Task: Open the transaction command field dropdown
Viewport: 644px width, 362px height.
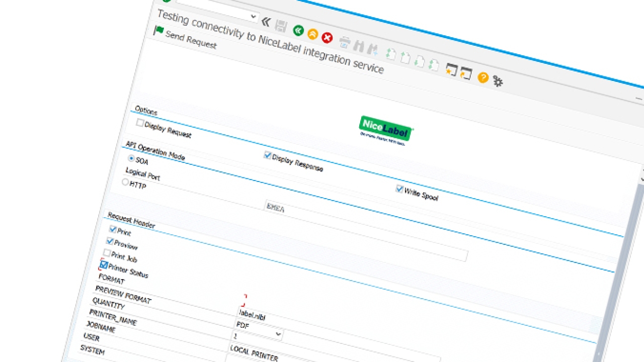Action: 253,17
